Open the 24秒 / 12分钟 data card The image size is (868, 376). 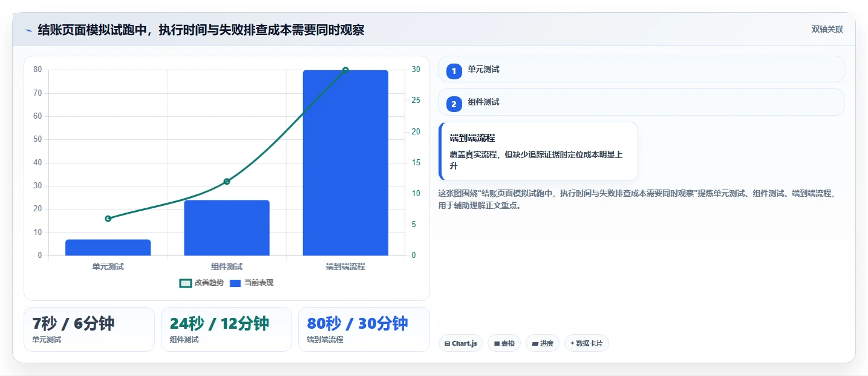click(x=226, y=329)
